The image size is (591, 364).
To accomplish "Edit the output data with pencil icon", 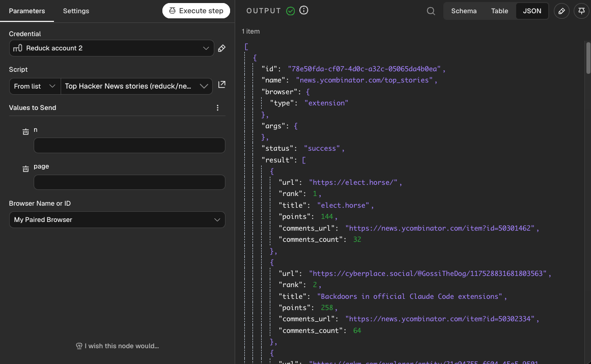I will [x=561, y=11].
